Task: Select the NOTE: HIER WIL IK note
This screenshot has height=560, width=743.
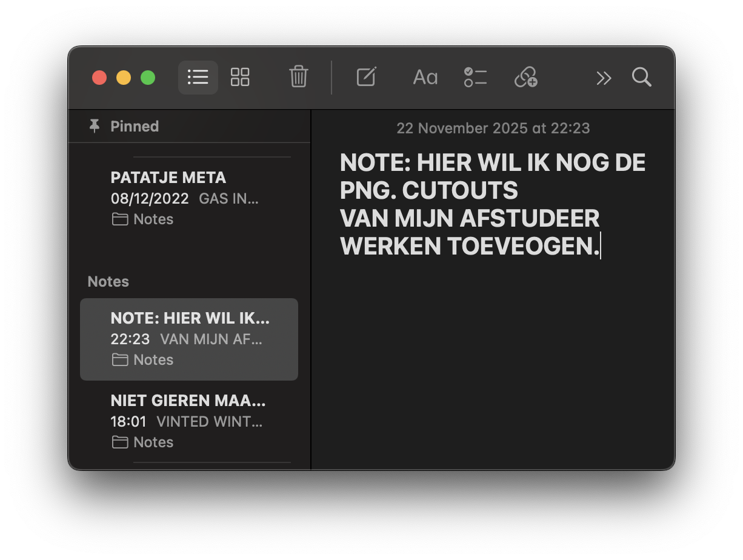Action: tap(189, 339)
